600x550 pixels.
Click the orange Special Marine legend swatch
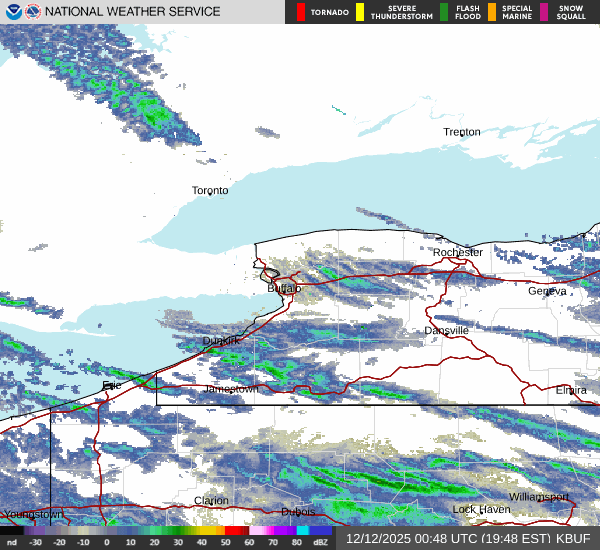(x=492, y=12)
